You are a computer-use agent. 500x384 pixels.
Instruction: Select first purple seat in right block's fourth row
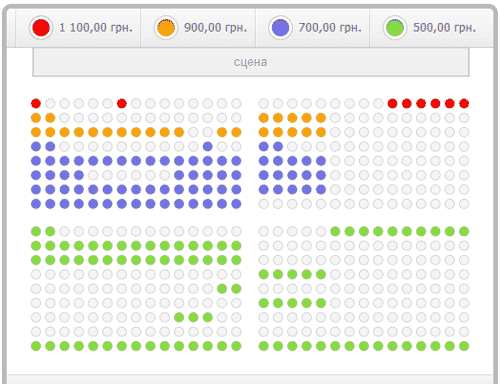pos(264,146)
